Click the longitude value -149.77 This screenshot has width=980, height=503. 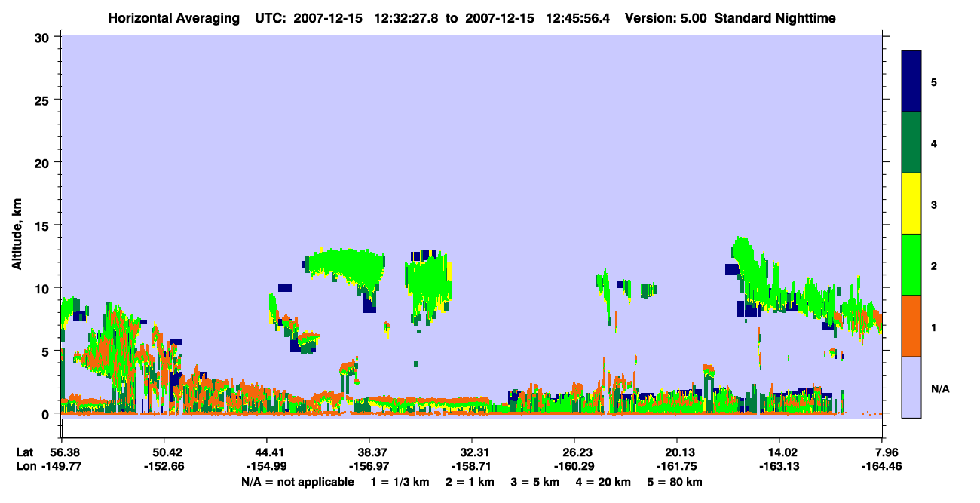tap(62, 466)
